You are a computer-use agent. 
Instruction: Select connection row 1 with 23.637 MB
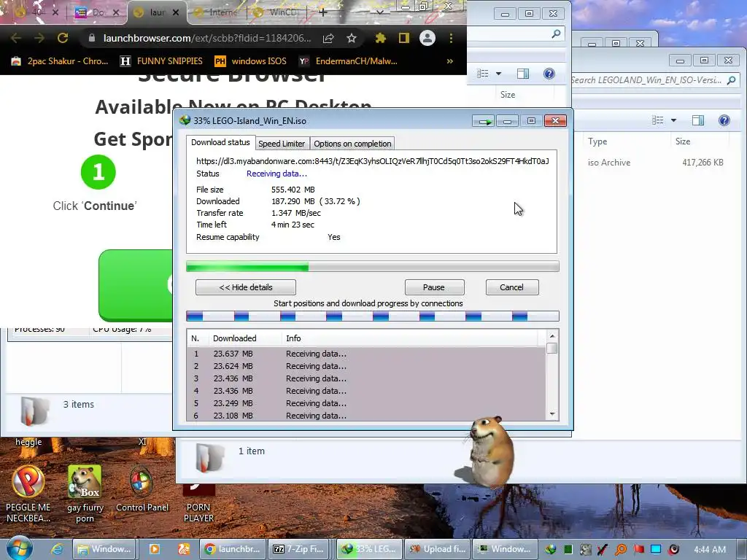point(366,354)
